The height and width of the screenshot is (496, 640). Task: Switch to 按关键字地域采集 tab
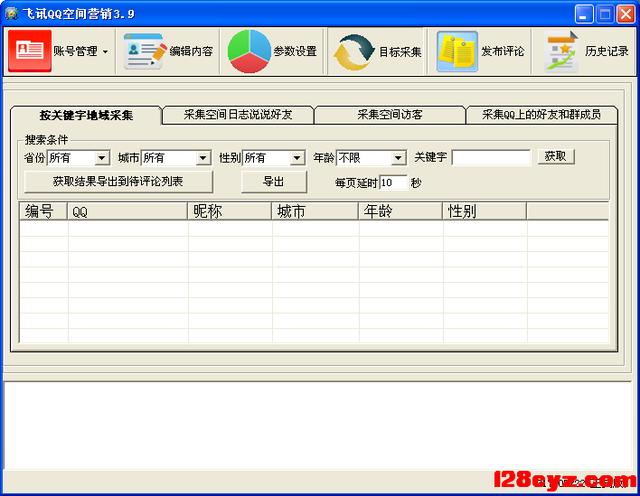tap(86, 115)
